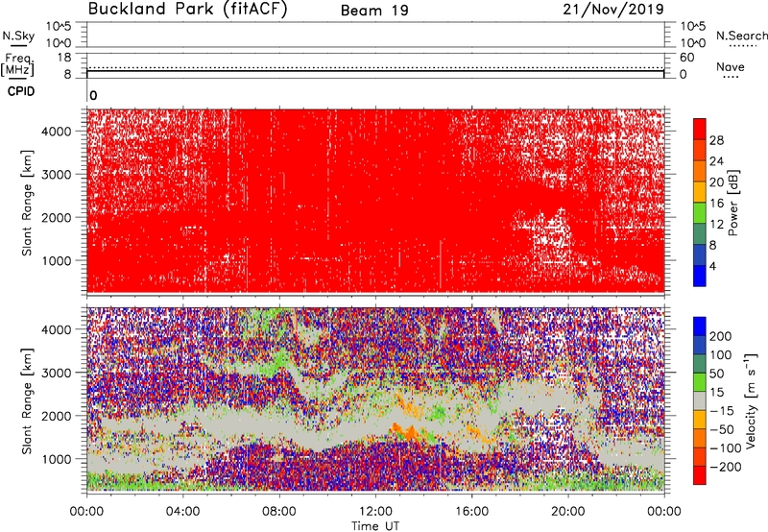The height and width of the screenshot is (532, 768).
Task: Click the '2000' tick of the velocity panel
Action: click(56, 416)
